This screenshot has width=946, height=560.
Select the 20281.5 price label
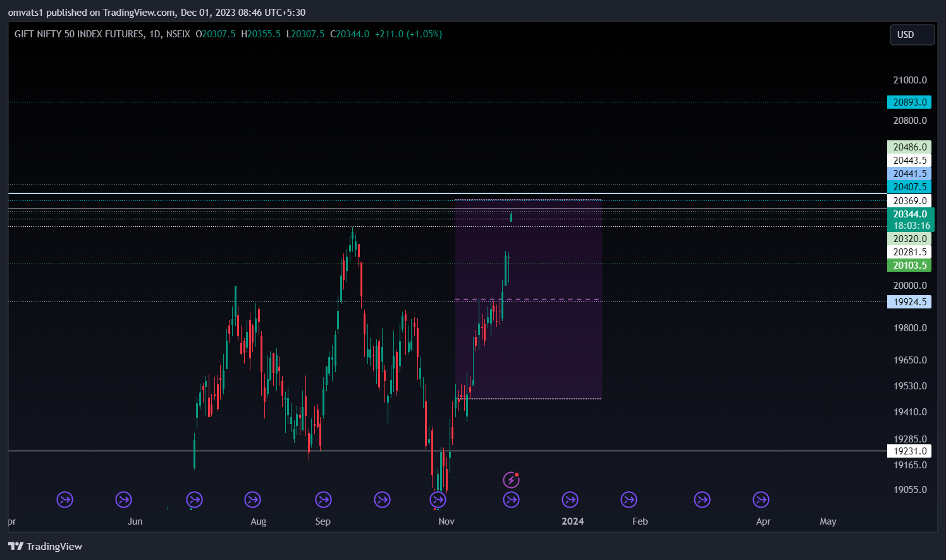coord(909,252)
